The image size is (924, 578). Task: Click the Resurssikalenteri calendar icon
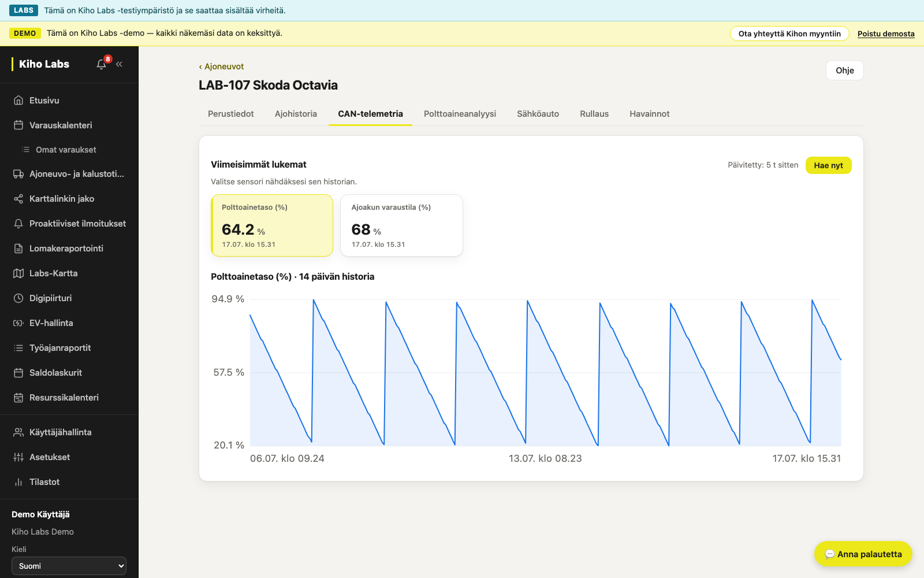pos(18,398)
